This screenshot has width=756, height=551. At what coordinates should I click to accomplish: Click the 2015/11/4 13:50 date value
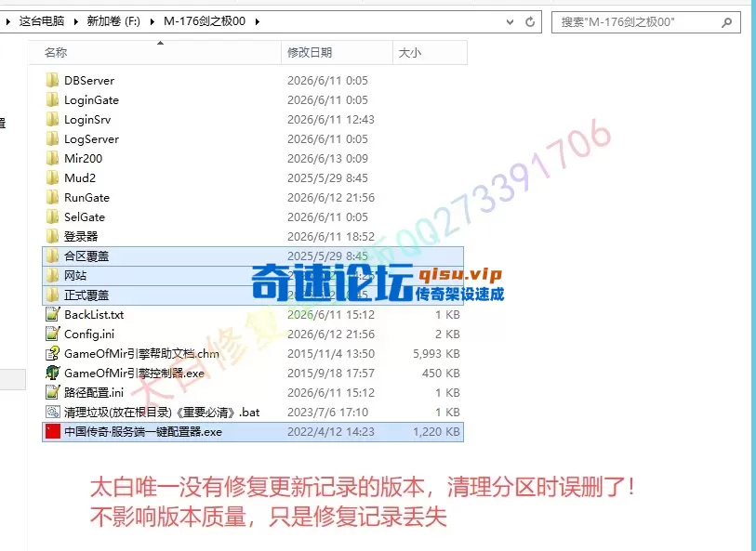coord(331,353)
